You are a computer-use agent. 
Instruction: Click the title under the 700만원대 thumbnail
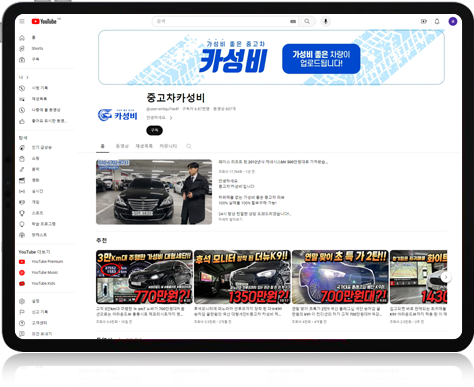tap(337, 312)
